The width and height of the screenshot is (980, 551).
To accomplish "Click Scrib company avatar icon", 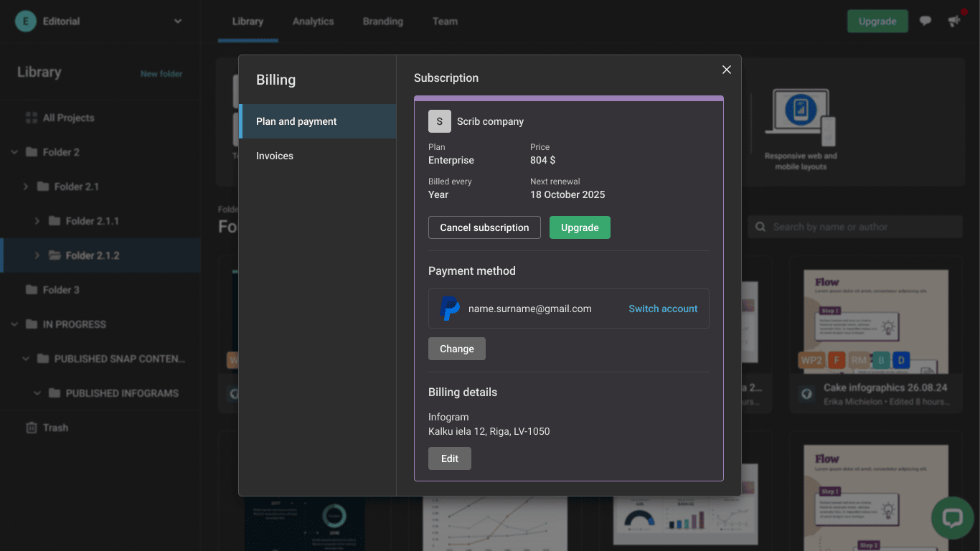I will coord(440,121).
